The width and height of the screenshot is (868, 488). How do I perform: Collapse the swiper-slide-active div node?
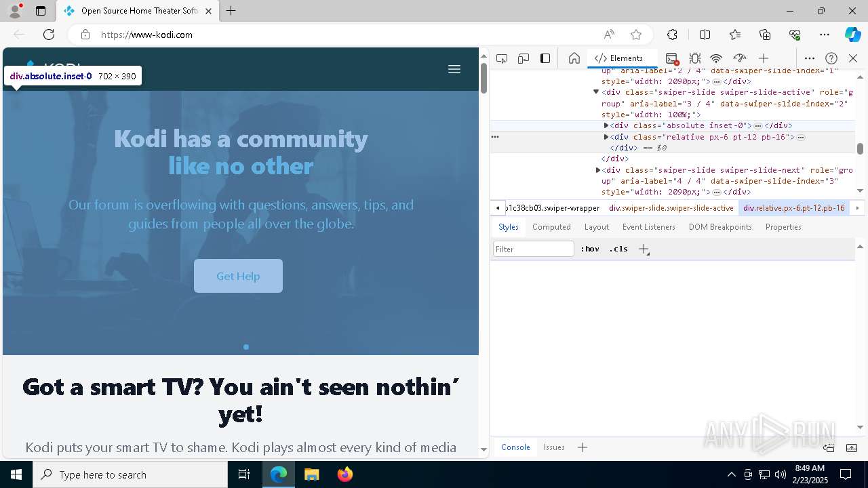(x=596, y=92)
